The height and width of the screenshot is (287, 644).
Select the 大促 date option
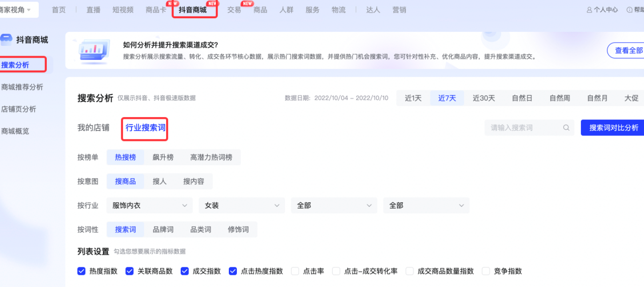pos(631,98)
